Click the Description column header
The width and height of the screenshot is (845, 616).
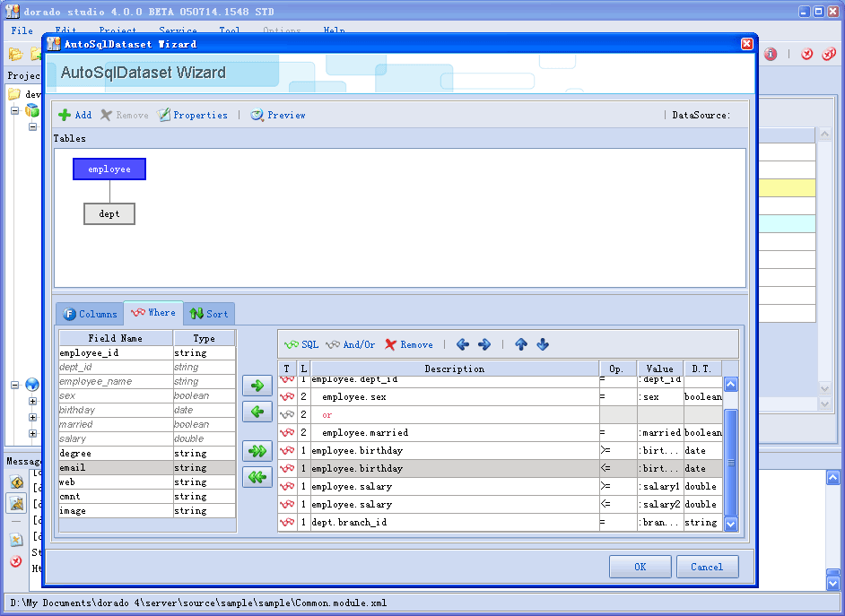click(455, 369)
